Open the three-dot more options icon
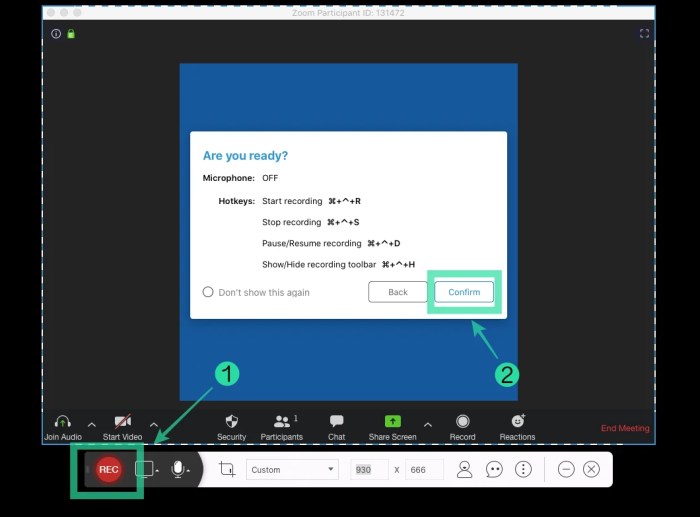This screenshot has width=700, height=517. point(523,469)
